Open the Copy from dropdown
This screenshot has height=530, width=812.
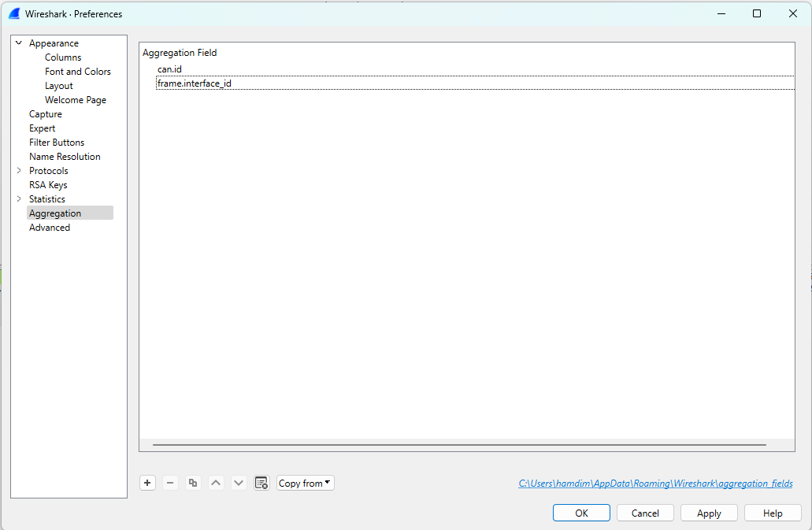point(305,483)
